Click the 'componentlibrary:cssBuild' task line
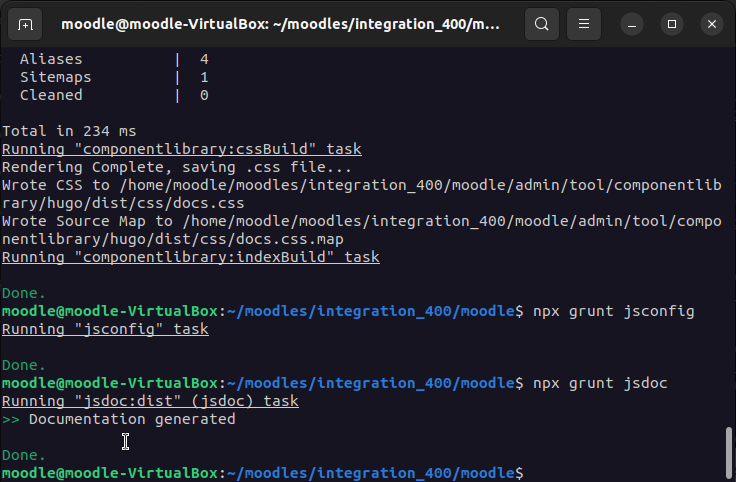Screen dimensions: 736x482 (182, 149)
